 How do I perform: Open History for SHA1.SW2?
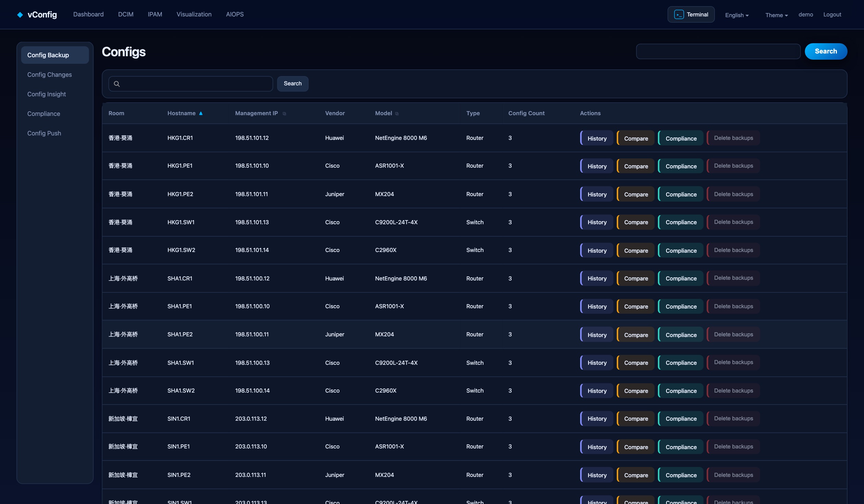[x=597, y=391]
